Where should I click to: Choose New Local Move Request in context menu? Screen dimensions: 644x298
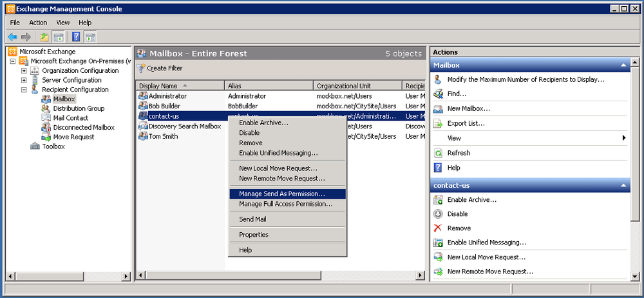(x=287, y=168)
